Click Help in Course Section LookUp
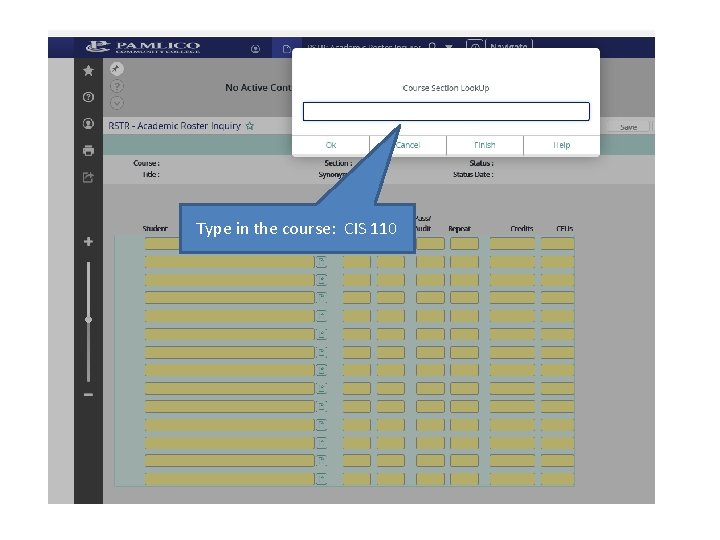720x540 pixels. [562, 145]
